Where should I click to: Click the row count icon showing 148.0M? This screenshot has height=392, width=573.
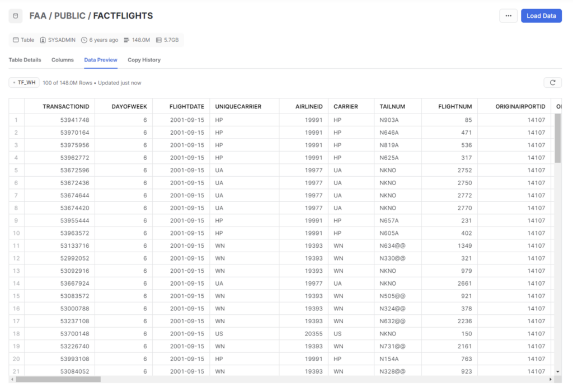point(126,40)
